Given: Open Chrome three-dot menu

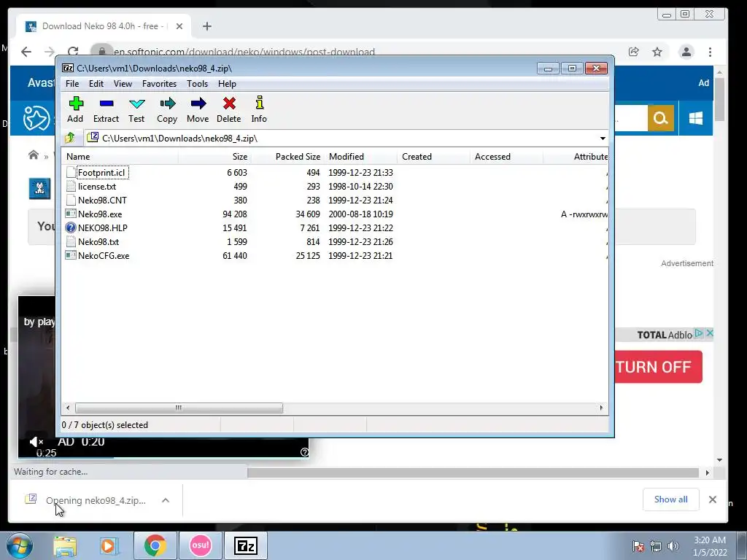Looking at the screenshot, I should pos(710,52).
